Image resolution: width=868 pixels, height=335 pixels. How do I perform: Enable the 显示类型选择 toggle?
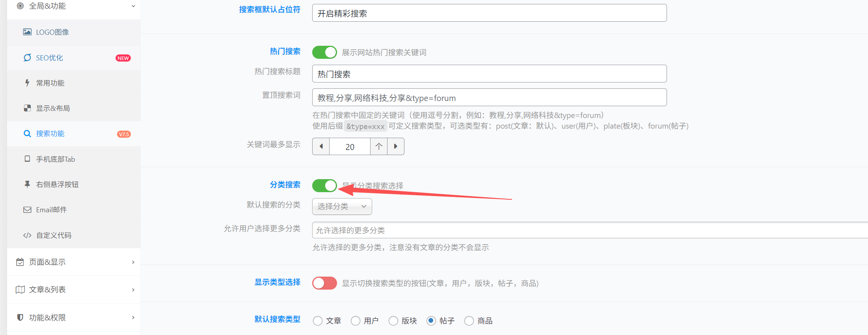click(324, 283)
